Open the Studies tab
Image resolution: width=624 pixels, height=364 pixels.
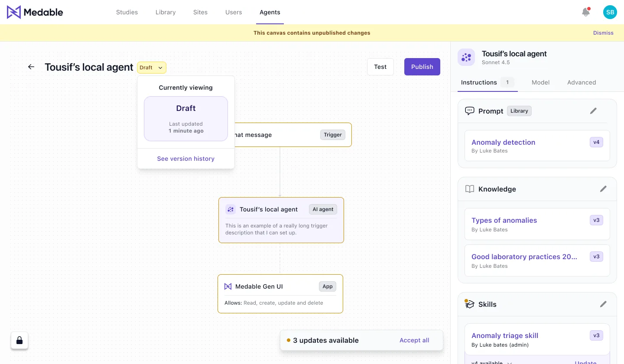pyautogui.click(x=127, y=12)
